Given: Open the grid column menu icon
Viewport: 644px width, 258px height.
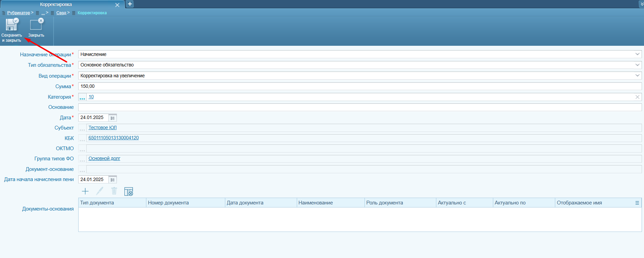Looking at the screenshot, I should [x=637, y=203].
